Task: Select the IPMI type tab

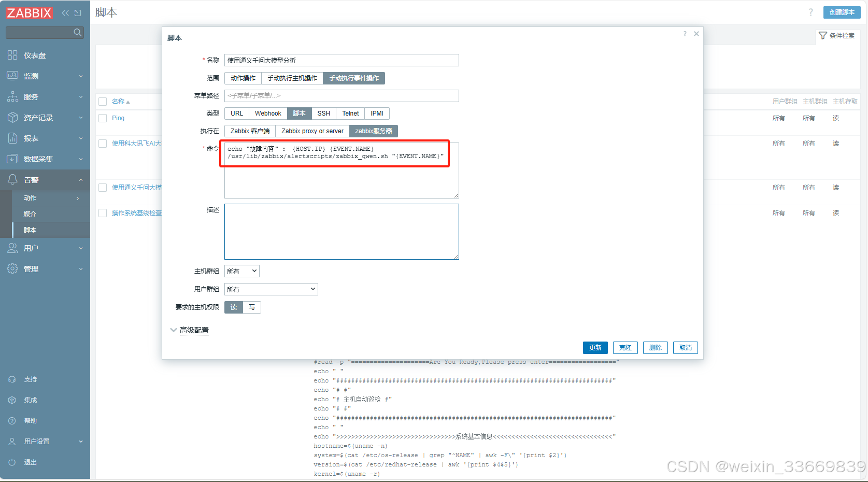Action: (377, 114)
